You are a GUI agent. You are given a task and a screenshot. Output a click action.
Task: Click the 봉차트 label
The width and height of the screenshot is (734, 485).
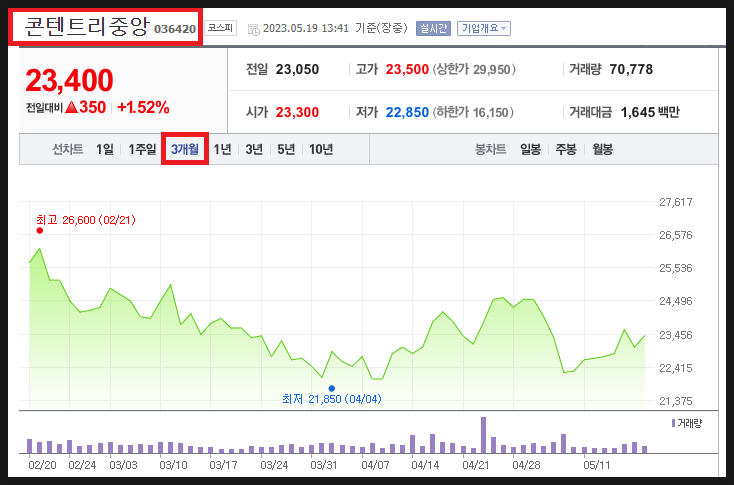(x=490, y=149)
